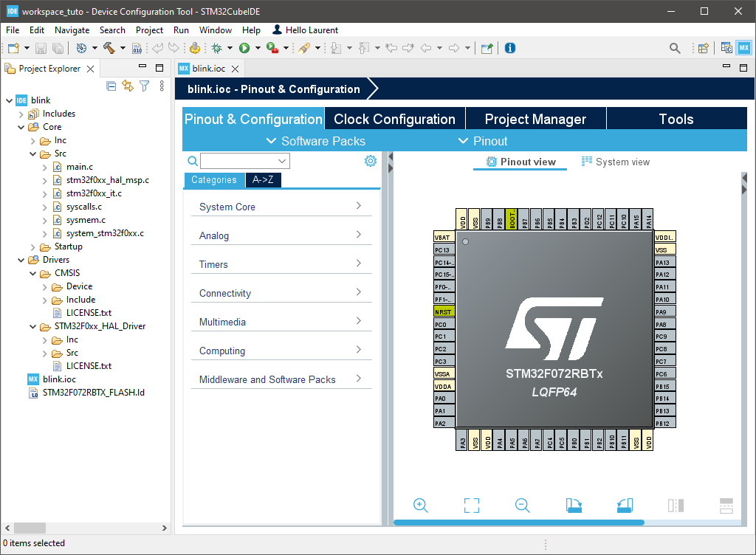756x555 pixels.
Task: Click the Project Explorer scroll right arrow
Action: [165, 528]
